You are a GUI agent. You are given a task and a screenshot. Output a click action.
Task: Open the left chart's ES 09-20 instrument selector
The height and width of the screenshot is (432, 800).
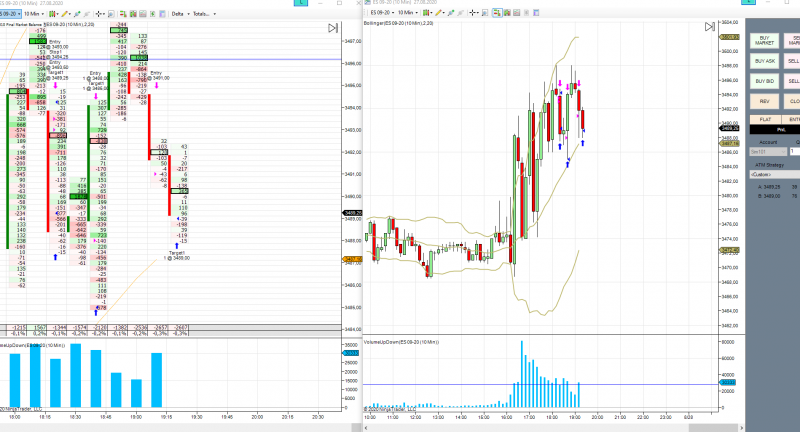coord(10,14)
